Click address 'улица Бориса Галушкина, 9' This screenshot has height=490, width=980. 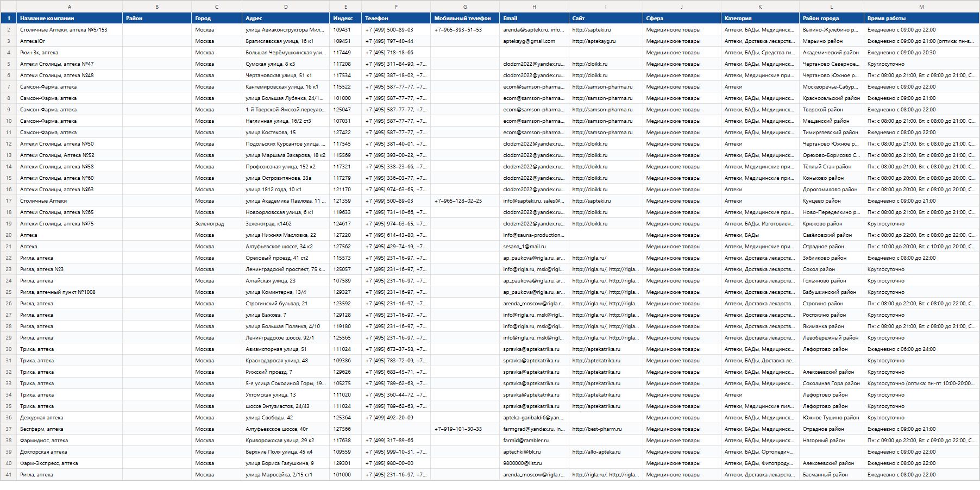pyautogui.click(x=286, y=463)
